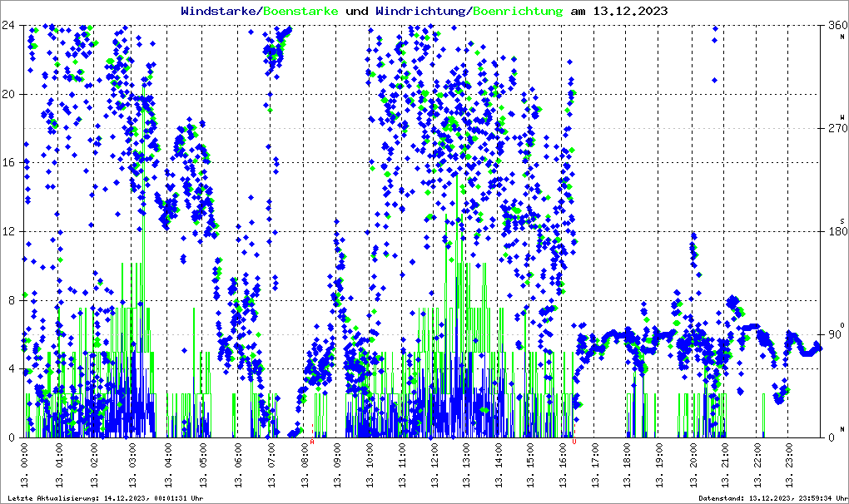The width and height of the screenshot is (849, 504).
Task: Click the 'Datenstand' timestamp text
Action: click(x=772, y=498)
